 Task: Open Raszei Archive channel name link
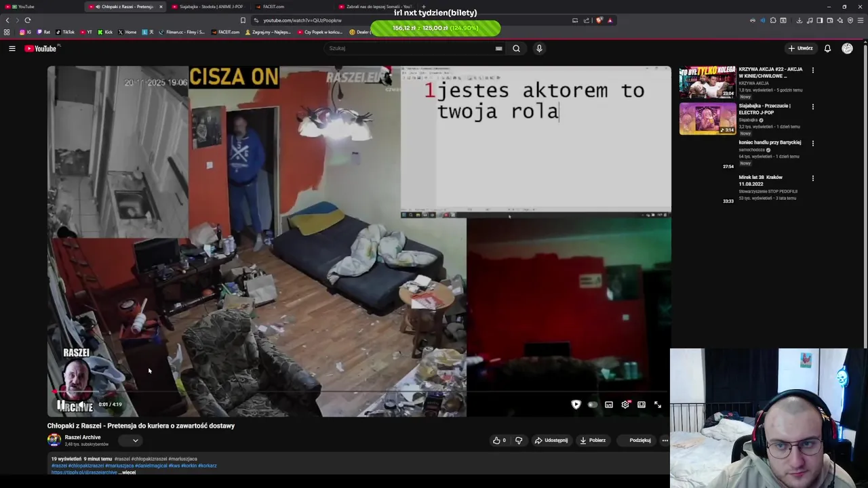tap(83, 437)
